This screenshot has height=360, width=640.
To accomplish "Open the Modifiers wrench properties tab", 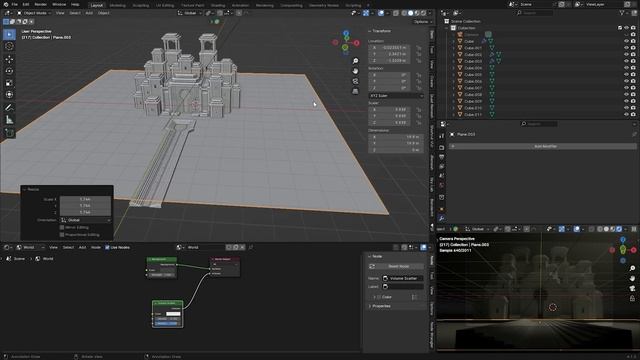I will 442,218.
